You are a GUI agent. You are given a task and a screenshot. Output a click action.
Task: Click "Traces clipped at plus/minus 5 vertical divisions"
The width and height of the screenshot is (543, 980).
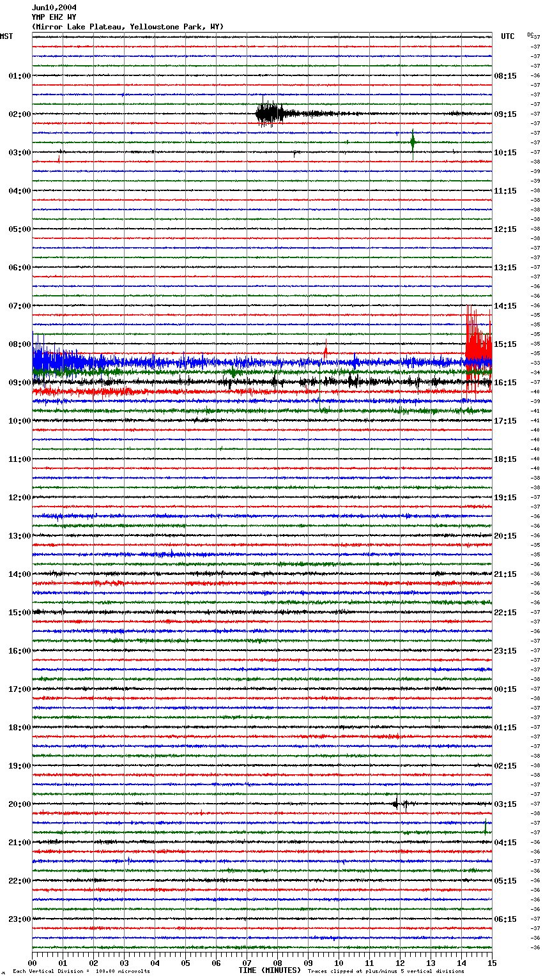point(386,971)
